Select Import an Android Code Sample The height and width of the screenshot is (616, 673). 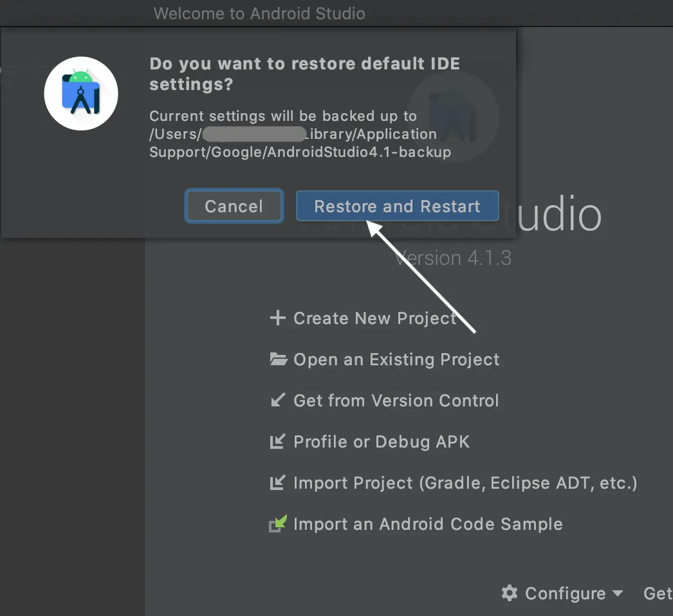pos(428,524)
